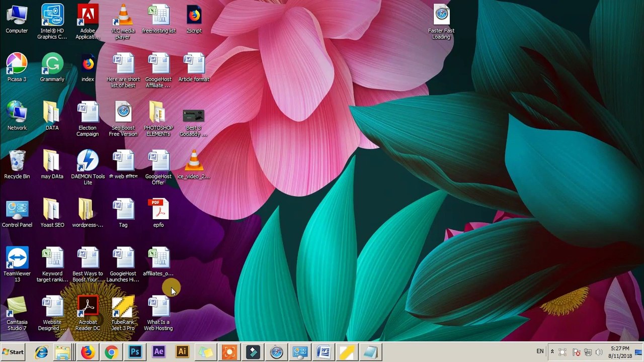Select the Camtasia Studio 7 shortcut
This screenshot has height=362, width=644.
tap(17, 314)
